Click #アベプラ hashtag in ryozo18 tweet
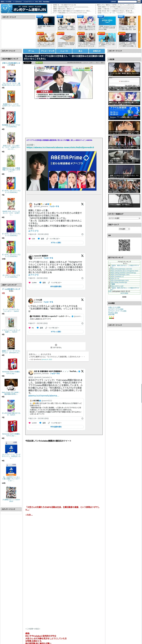 [33, 275]
